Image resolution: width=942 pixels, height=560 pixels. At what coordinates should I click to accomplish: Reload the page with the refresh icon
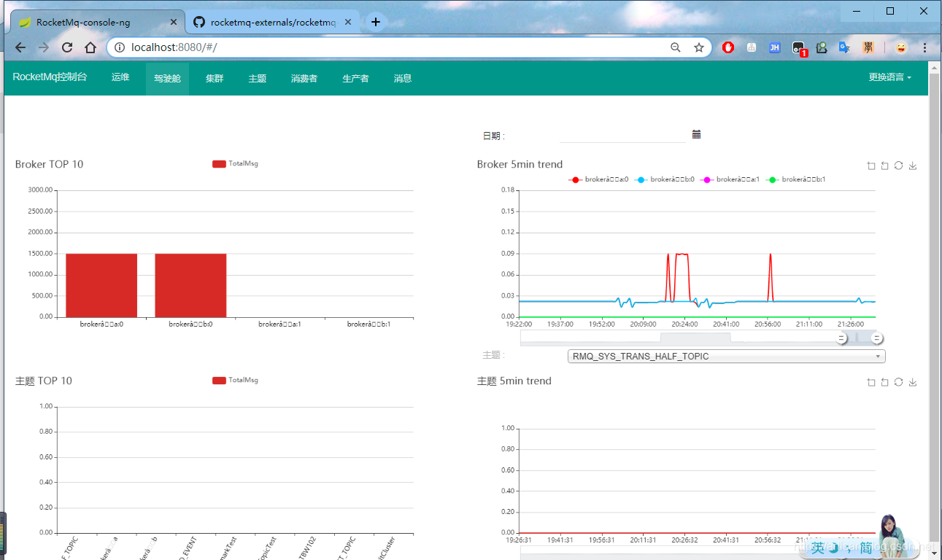[67, 47]
